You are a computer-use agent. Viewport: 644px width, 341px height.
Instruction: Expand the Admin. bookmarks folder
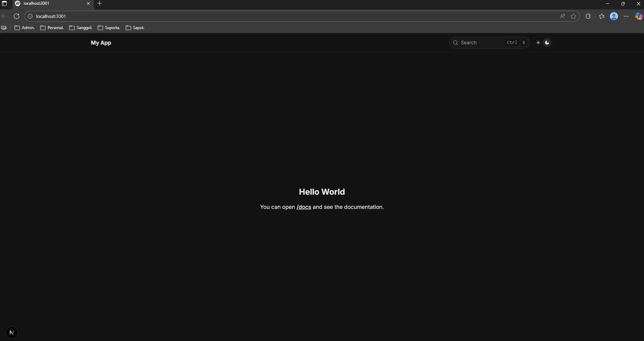click(25, 28)
